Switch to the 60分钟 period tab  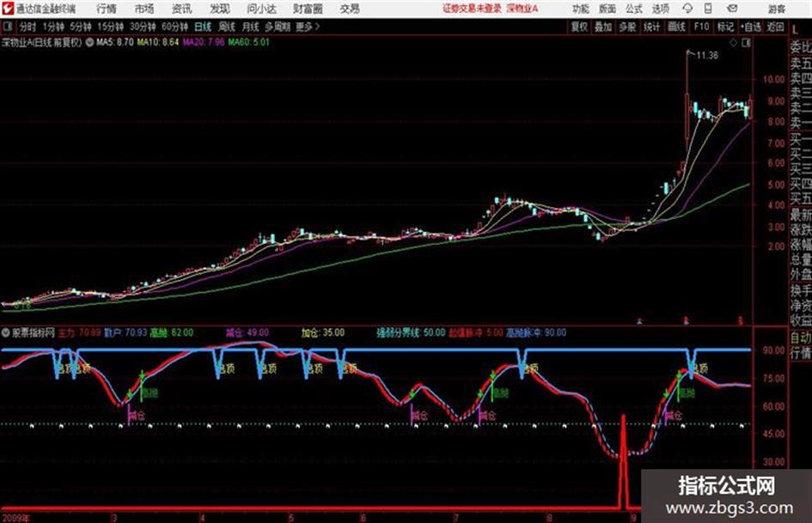[174, 27]
